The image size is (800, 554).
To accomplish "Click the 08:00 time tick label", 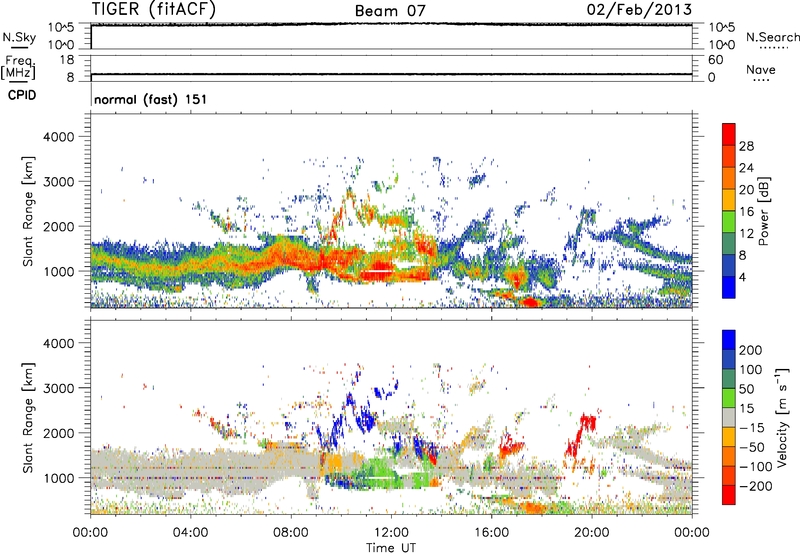I will click(291, 533).
